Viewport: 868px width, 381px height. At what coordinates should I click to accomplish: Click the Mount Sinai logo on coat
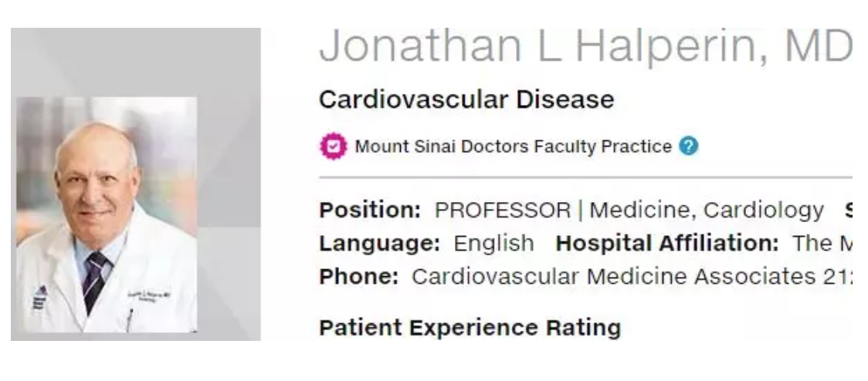[x=39, y=298]
